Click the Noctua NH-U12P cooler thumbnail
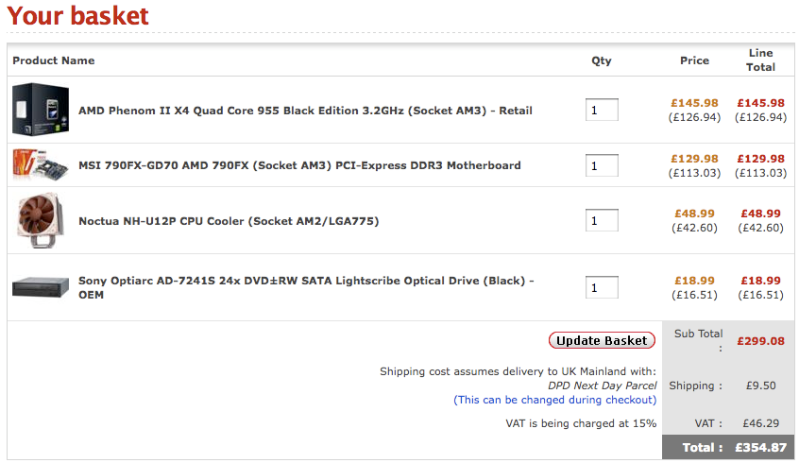Viewport: 799px width, 463px height. (x=40, y=220)
